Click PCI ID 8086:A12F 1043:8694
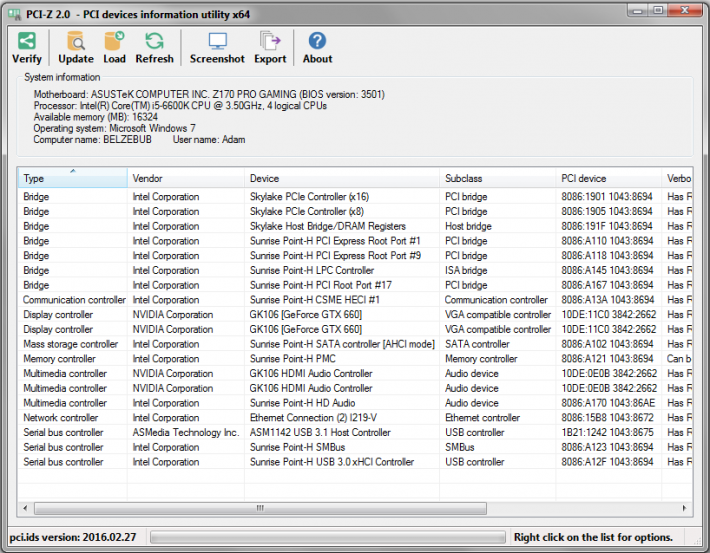The height and width of the screenshot is (553, 710). point(607,462)
